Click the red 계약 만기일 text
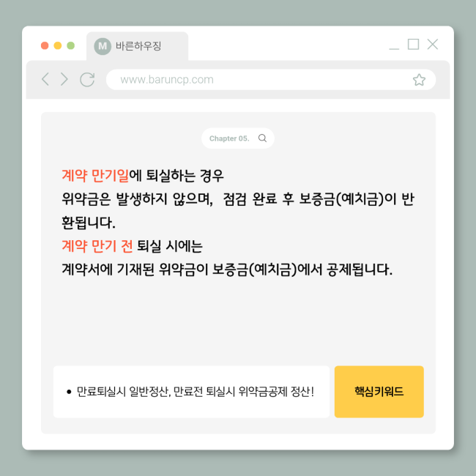Image resolution: width=476 pixels, height=476 pixels. tap(95, 176)
